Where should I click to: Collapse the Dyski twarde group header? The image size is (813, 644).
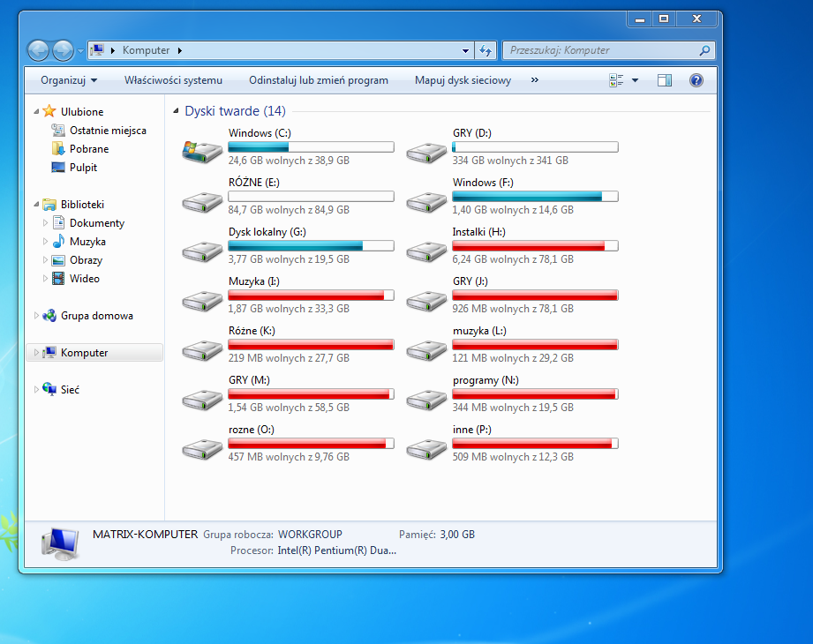[x=174, y=112]
